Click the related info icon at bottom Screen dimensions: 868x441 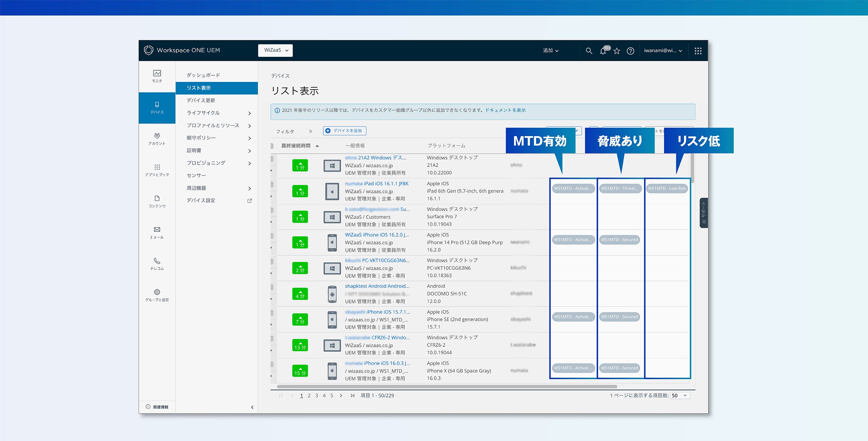pyautogui.click(x=148, y=407)
